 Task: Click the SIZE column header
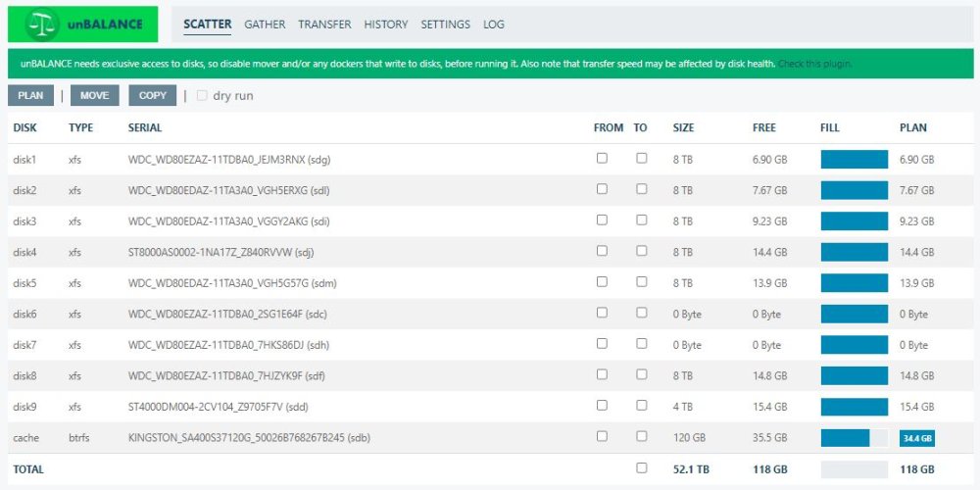pos(684,127)
